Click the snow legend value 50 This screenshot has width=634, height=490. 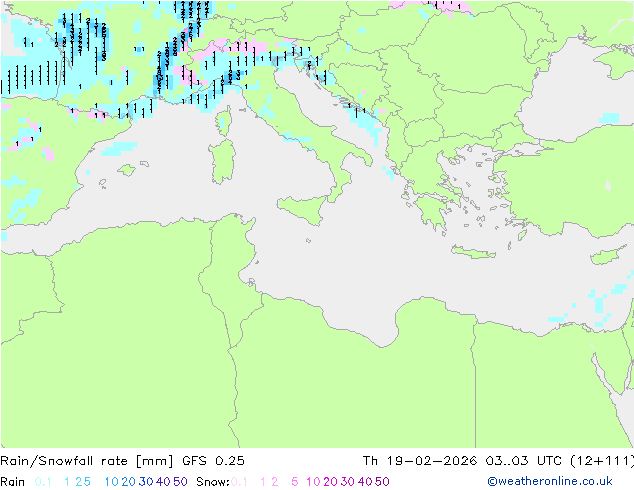[x=382, y=482]
